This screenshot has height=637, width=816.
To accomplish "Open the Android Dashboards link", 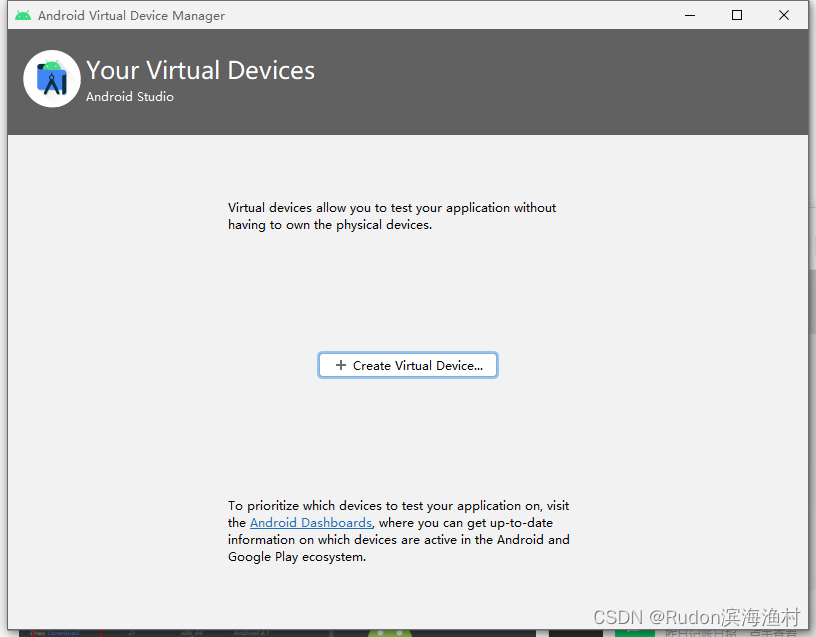I will (311, 523).
